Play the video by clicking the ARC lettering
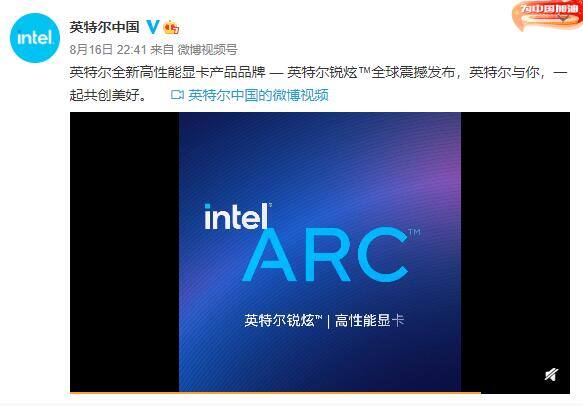 tap(326, 254)
